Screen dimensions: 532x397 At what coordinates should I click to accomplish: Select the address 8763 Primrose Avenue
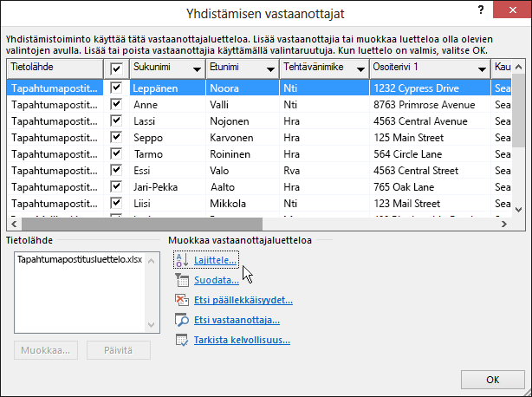click(431, 105)
